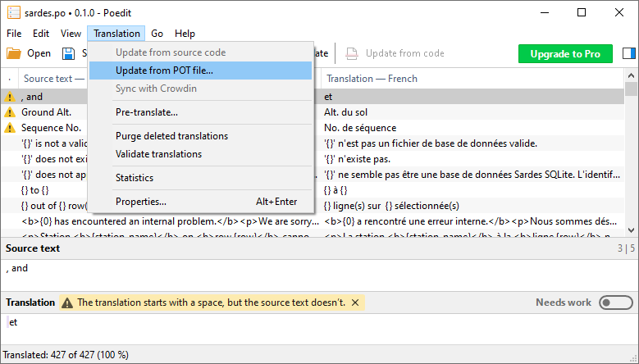Select row "'{}' n'existe pas."
The image size is (639, 364).
[x=357, y=159]
